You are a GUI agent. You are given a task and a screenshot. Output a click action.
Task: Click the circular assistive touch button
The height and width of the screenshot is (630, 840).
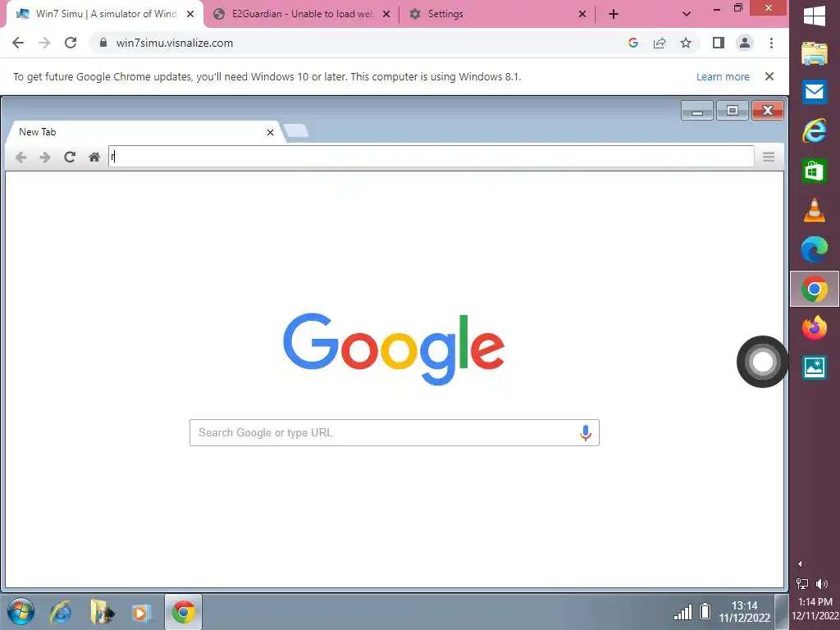[x=762, y=362]
